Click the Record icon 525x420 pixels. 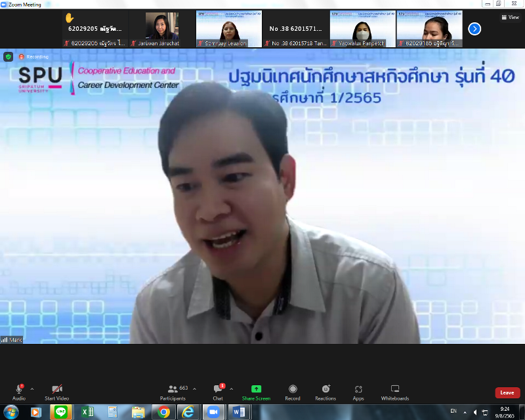pos(293,389)
